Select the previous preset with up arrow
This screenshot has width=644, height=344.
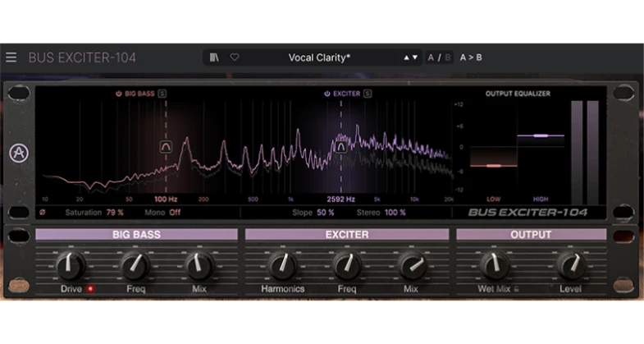406,57
